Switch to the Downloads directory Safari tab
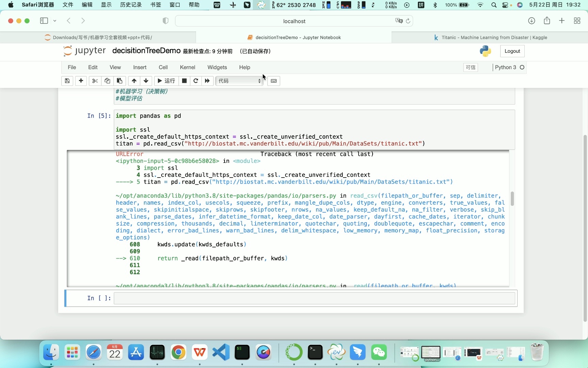This screenshot has height=368, width=588. click(98, 37)
